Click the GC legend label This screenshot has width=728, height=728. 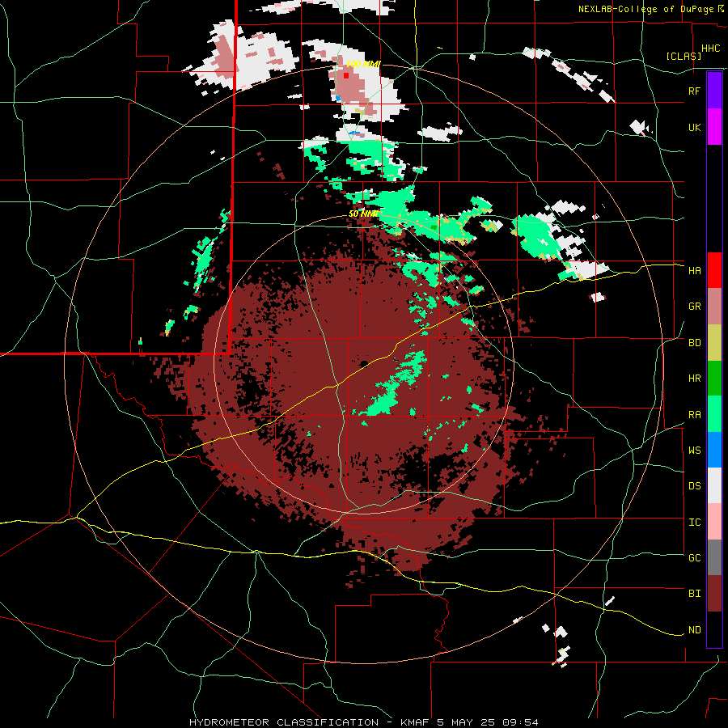point(694,558)
